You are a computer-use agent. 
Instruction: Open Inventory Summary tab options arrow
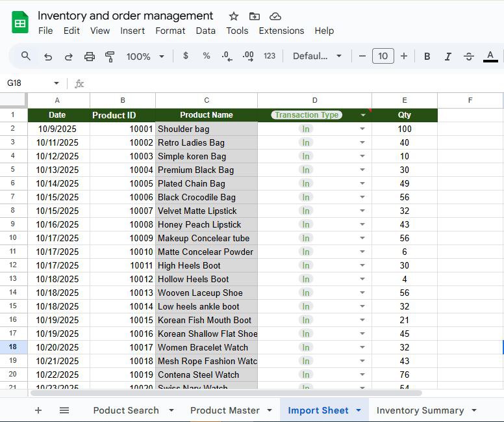tap(473, 410)
